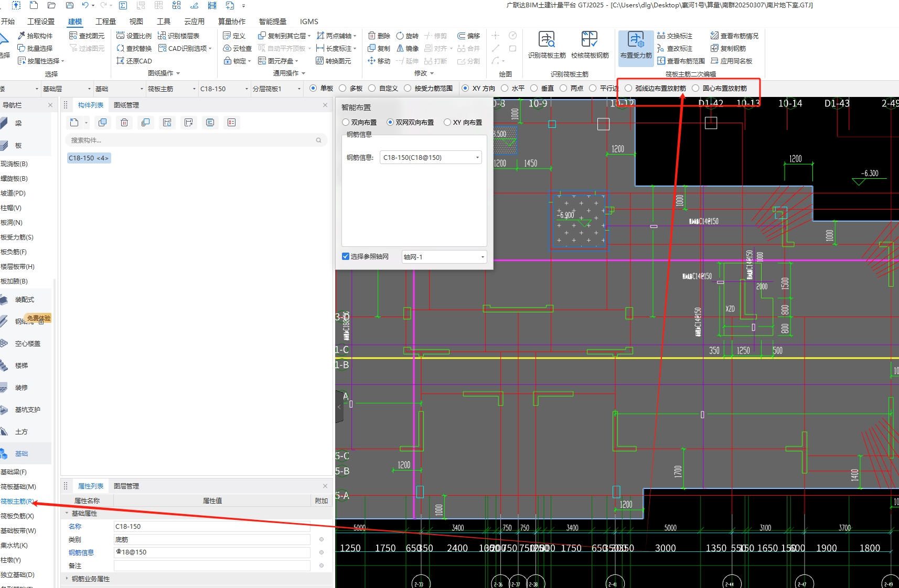Open 分层筏板1 layer dropdown
The image size is (899, 588).
coord(276,89)
